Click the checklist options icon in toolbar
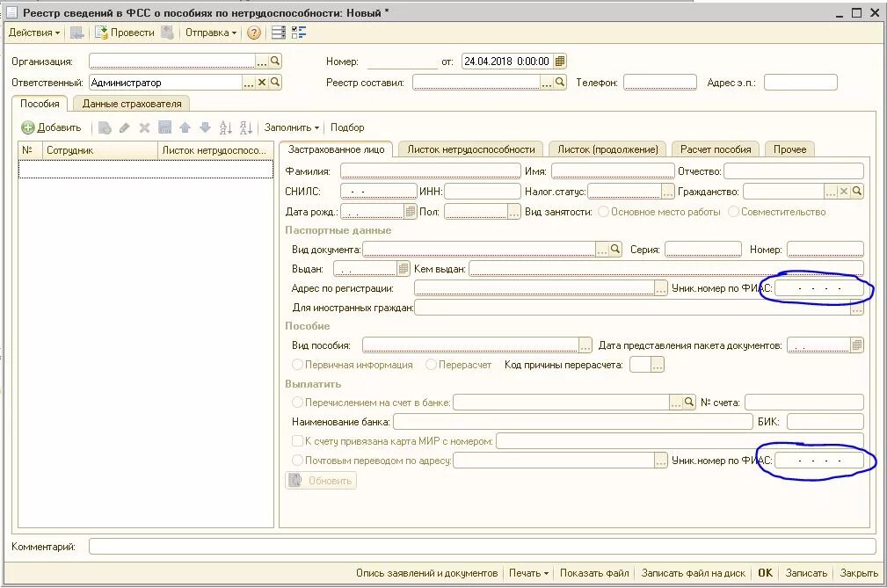The image size is (887, 588). pyautogui.click(x=299, y=33)
